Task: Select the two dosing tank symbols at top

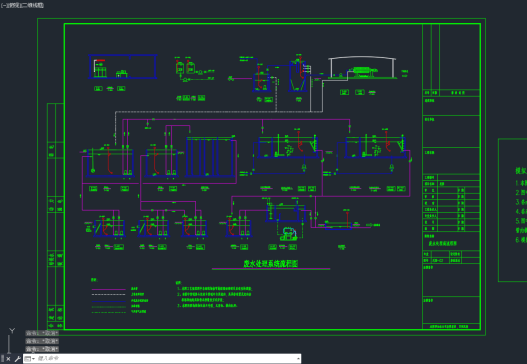Action: coord(185,67)
